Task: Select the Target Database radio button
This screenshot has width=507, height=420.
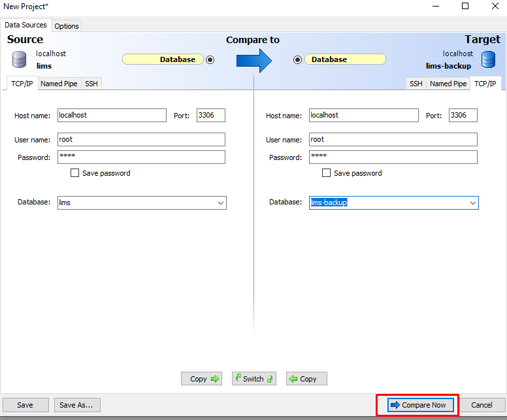Action: [x=298, y=59]
